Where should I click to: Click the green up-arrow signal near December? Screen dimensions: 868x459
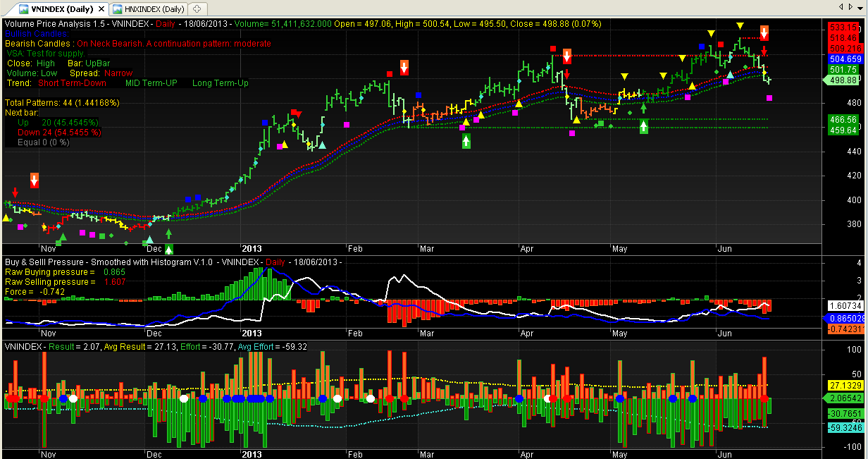(169, 248)
